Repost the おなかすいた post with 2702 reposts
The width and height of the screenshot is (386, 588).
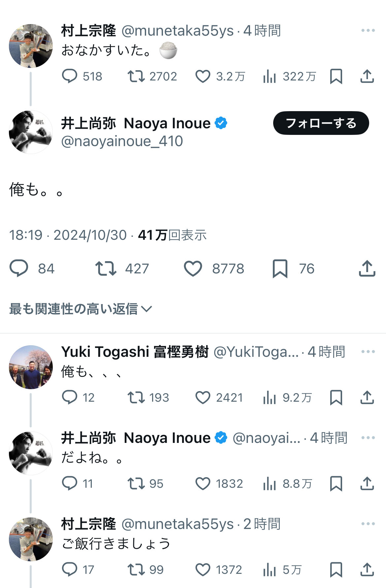coord(136,76)
